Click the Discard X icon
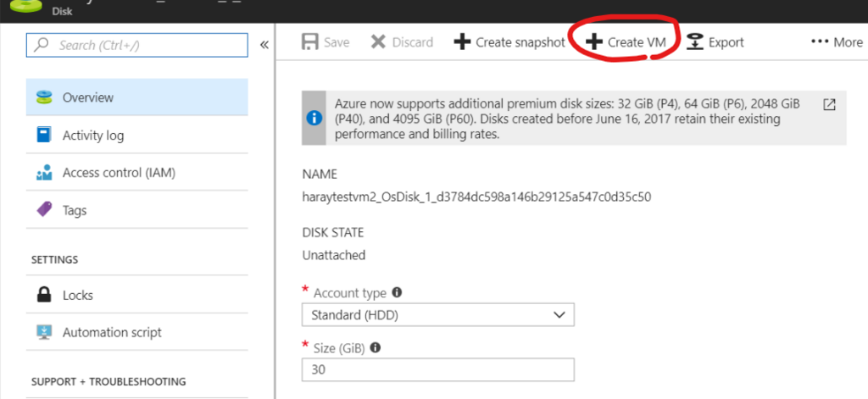This screenshot has height=399, width=868. click(378, 42)
